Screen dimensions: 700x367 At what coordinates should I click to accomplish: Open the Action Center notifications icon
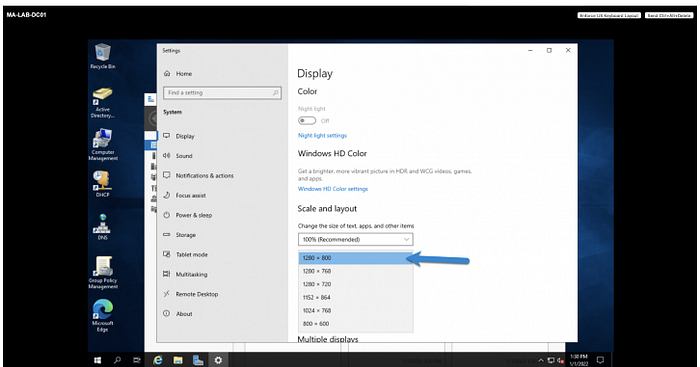(x=600, y=360)
